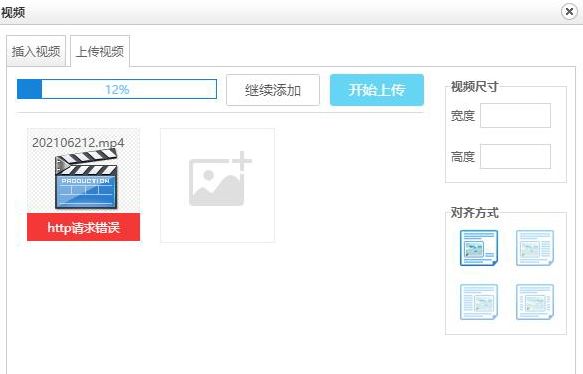
Task: Switch to the 插入视频 tab
Action: pos(36,51)
